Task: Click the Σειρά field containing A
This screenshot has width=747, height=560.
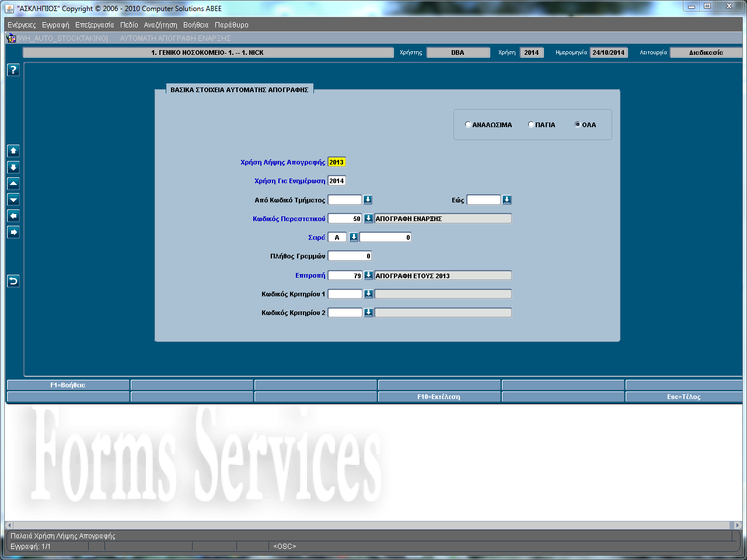Action: point(337,237)
